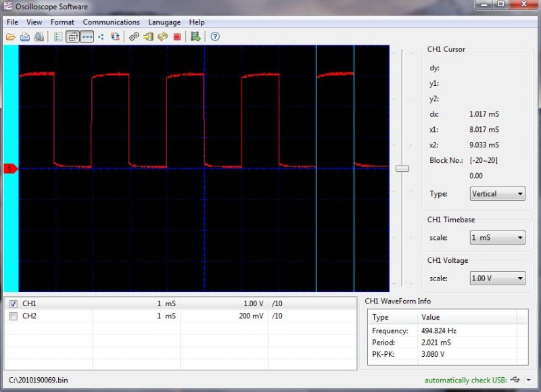Open the Format menu
The width and height of the screenshot is (541, 392).
[x=62, y=22]
